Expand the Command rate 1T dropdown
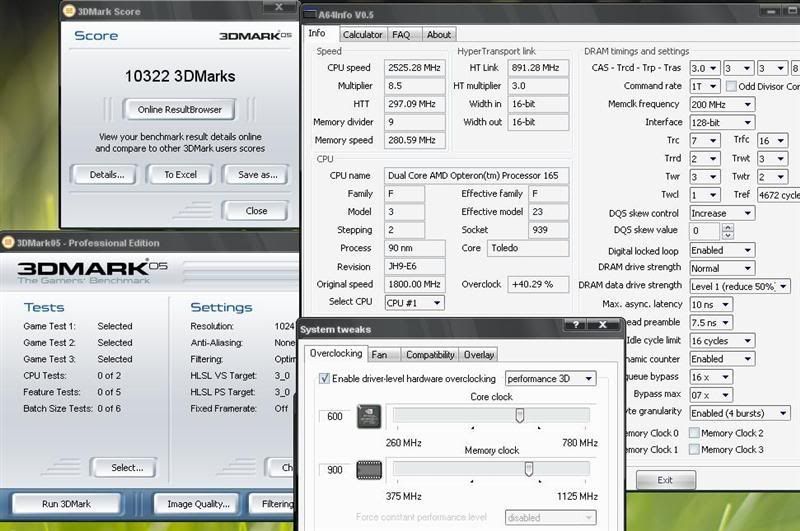 705,86
